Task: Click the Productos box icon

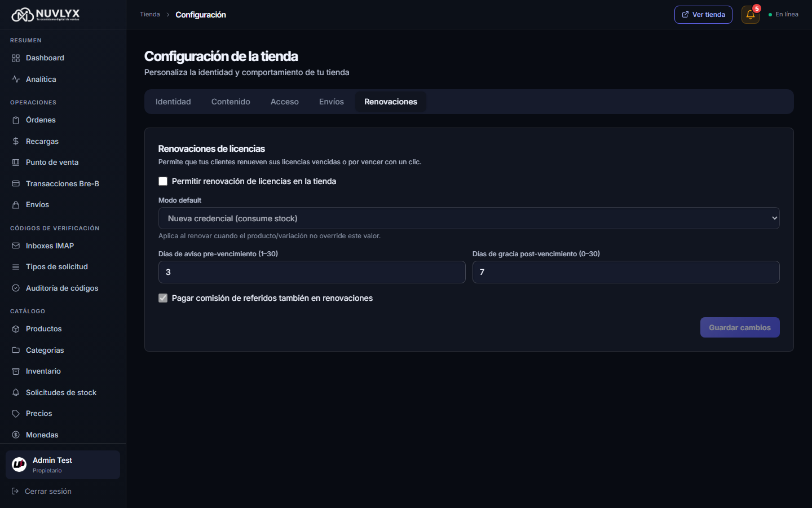Action: pos(16,329)
